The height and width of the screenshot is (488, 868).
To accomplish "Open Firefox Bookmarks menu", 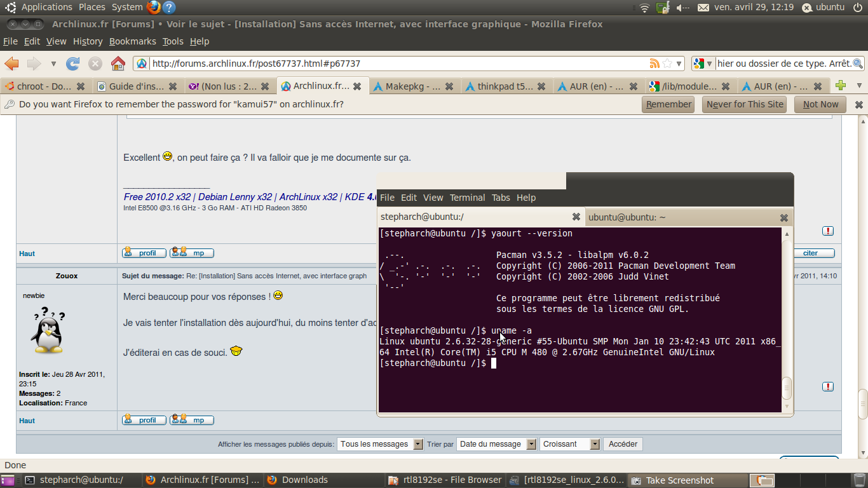I will pyautogui.click(x=132, y=41).
